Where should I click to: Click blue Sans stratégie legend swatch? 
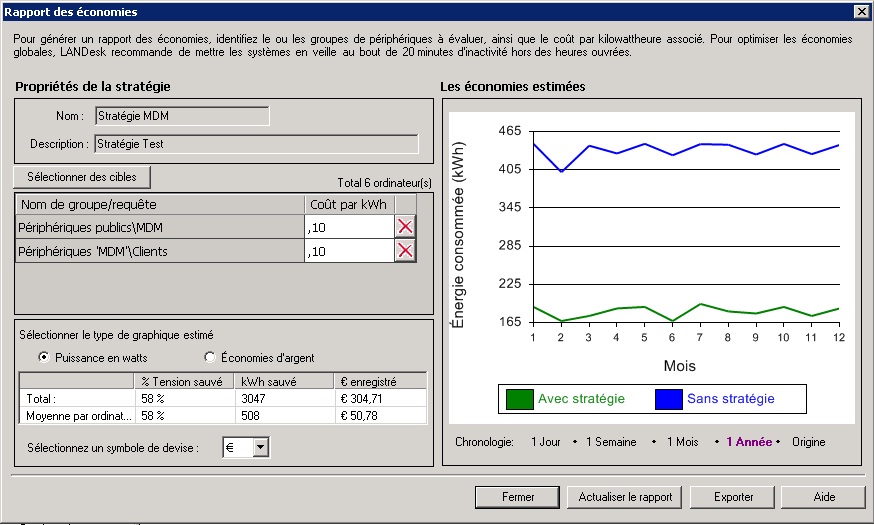coord(668,399)
